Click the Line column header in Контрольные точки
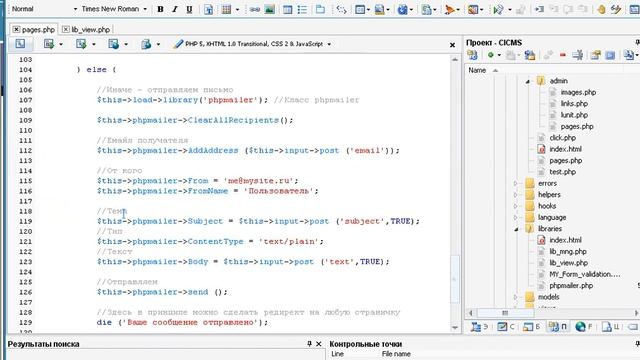The height and width of the screenshot is (360, 640). [337, 354]
